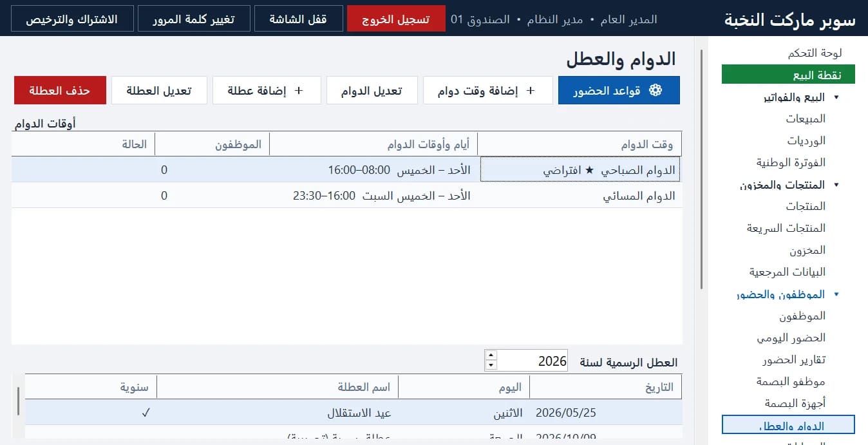Open أجهزة البصمة in sidebar
Screen dimensions: 868x445
coord(795,403)
